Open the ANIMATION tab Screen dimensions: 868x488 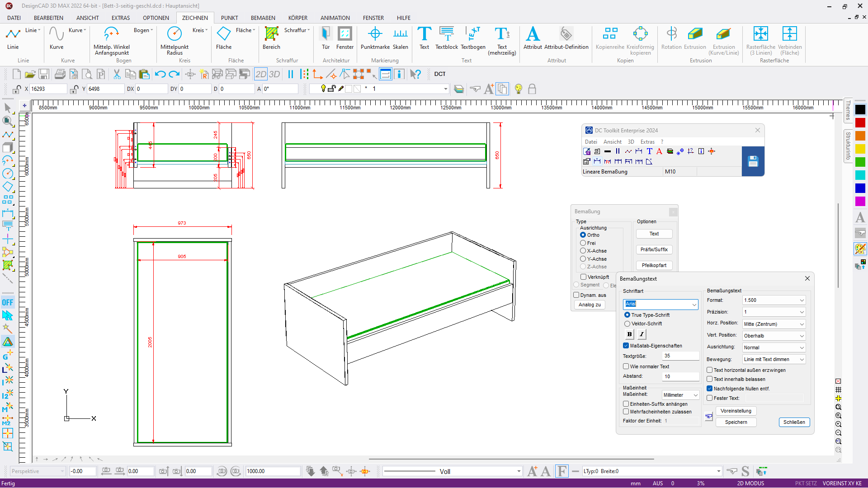pos(335,18)
